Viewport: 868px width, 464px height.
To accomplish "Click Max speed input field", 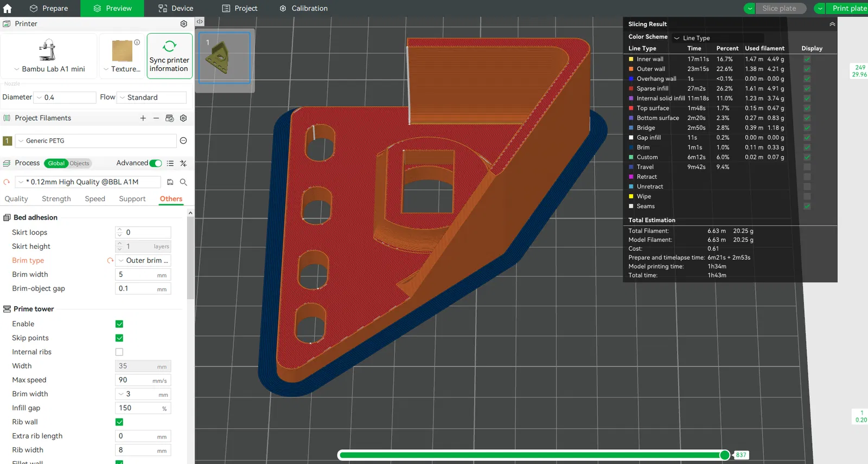I will [x=144, y=380].
